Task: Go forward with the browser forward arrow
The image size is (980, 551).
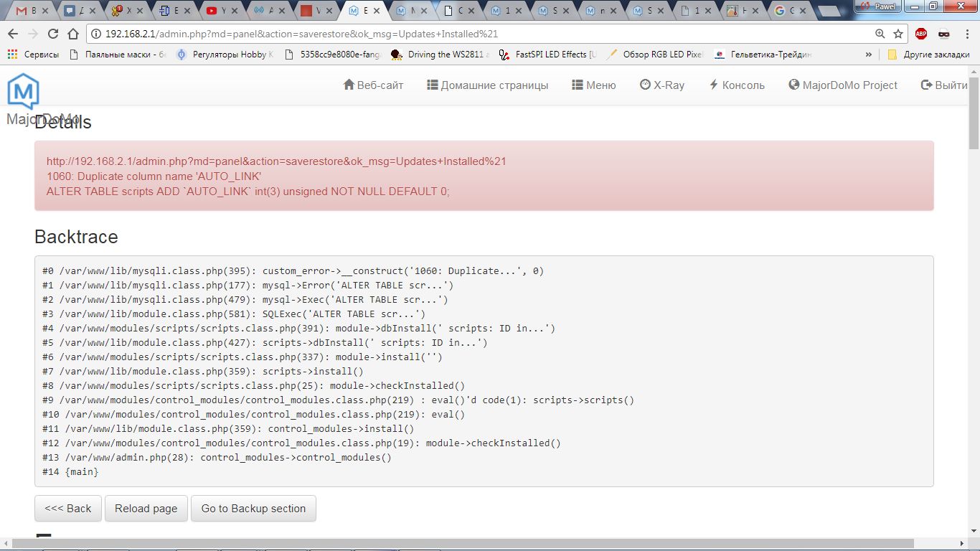Action: point(32,34)
